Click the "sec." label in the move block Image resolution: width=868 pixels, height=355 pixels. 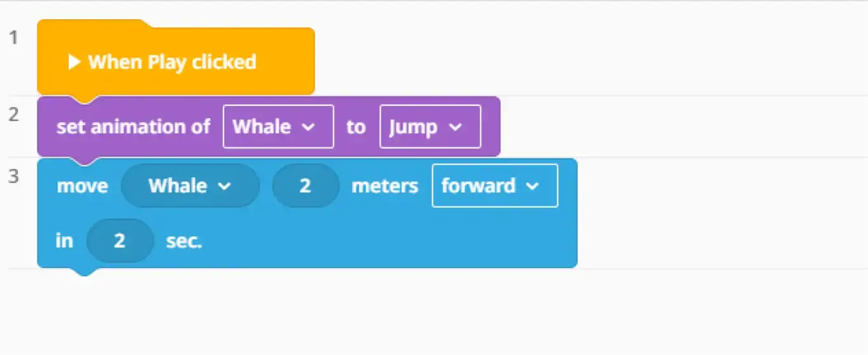click(x=184, y=241)
